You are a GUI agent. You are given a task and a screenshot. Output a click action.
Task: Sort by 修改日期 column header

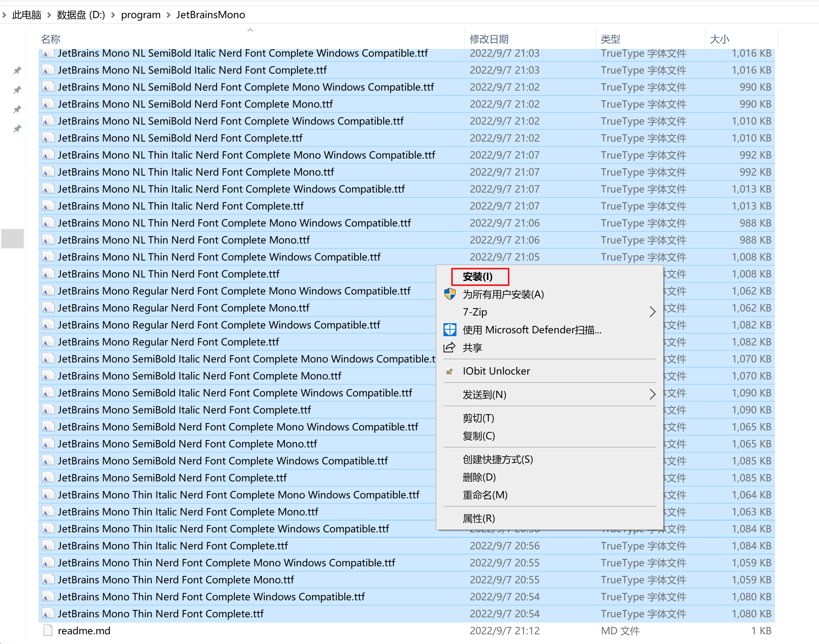489,39
